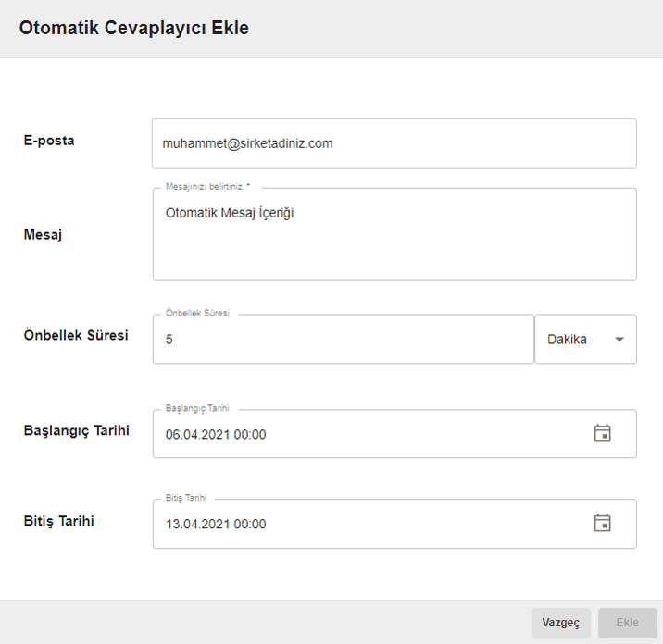Click the small Önbellek Süresi floating label
Screen dimensions: 663x644
197,313
